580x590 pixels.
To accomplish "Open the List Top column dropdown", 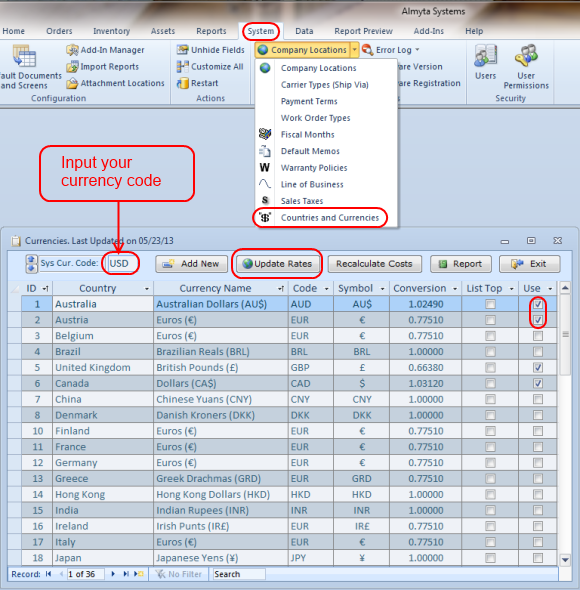I will [511, 289].
